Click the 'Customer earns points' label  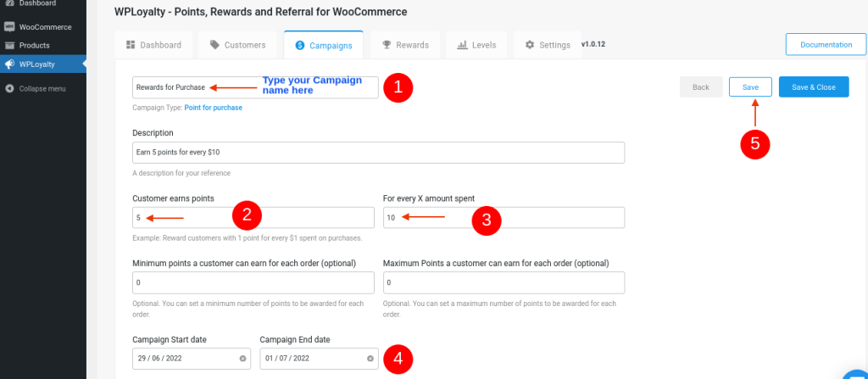(x=173, y=198)
